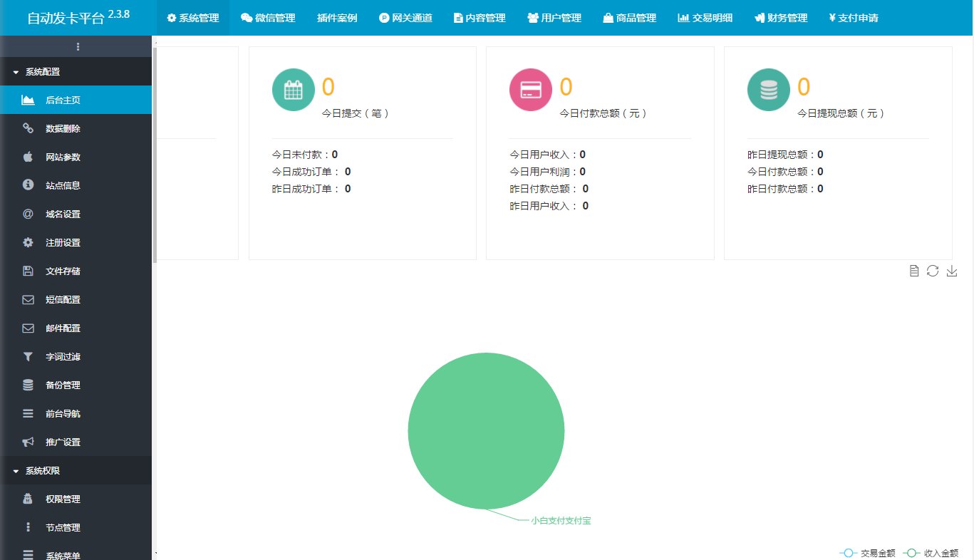
Task: Click the 文件存储 floppy disk icon
Action: [x=29, y=271]
